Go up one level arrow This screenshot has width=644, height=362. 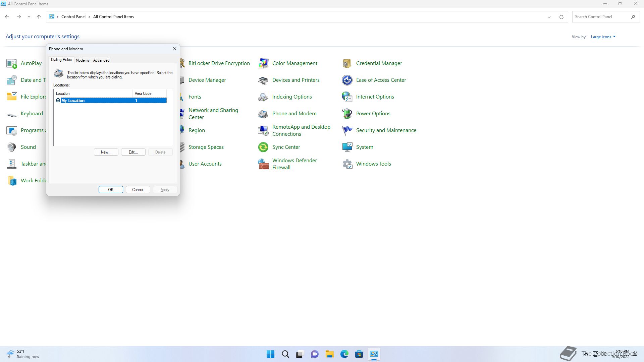click(39, 17)
